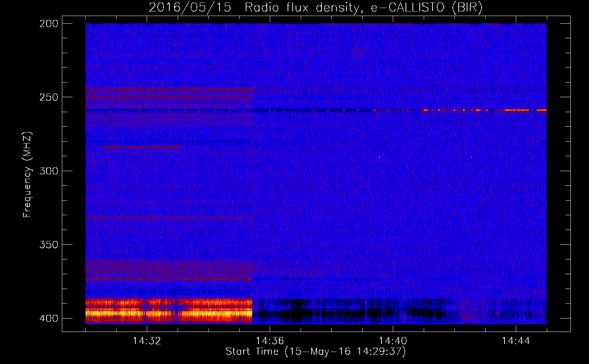Click the plot title '2016/05/15 Radio flux density'

tap(316, 7)
